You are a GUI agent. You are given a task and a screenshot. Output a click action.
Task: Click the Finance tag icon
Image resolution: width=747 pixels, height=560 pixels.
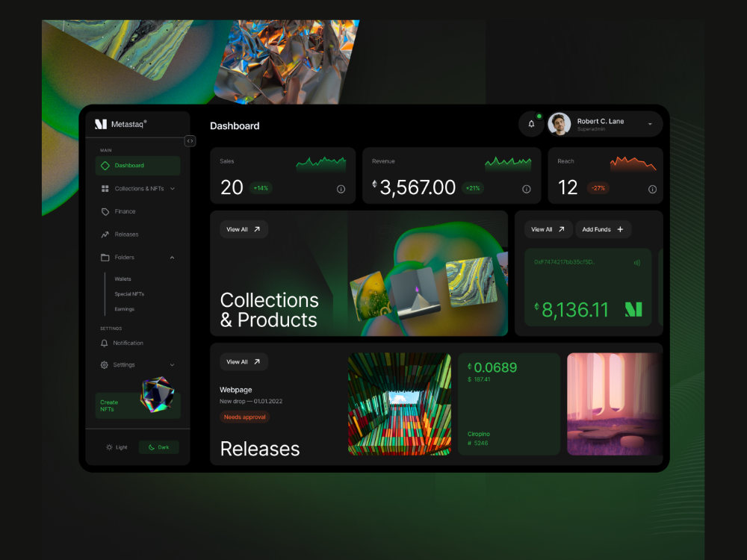[105, 211]
